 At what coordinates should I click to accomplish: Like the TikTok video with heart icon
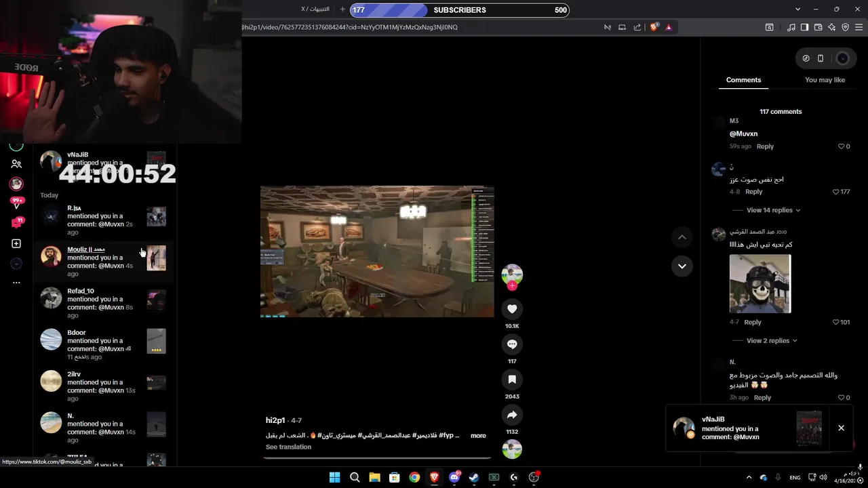tap(512, 309)
